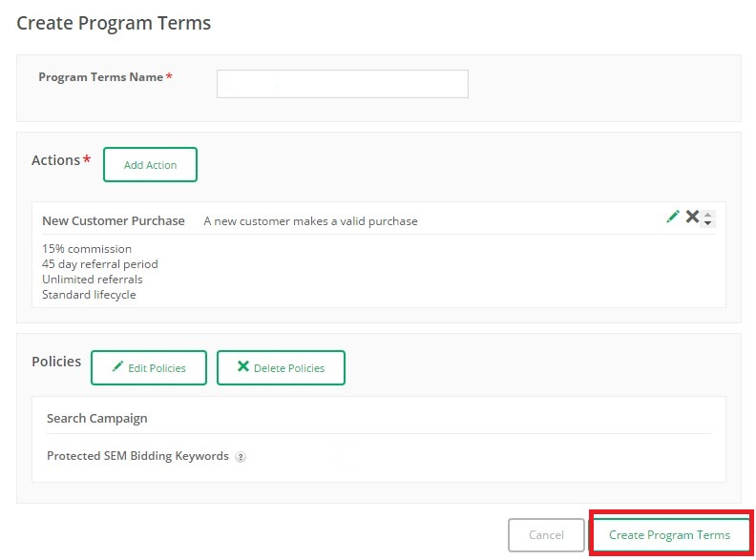Select the New Customer Purchase action title
The width and height of the screenshot is (756, 560).
coord(114,220)
